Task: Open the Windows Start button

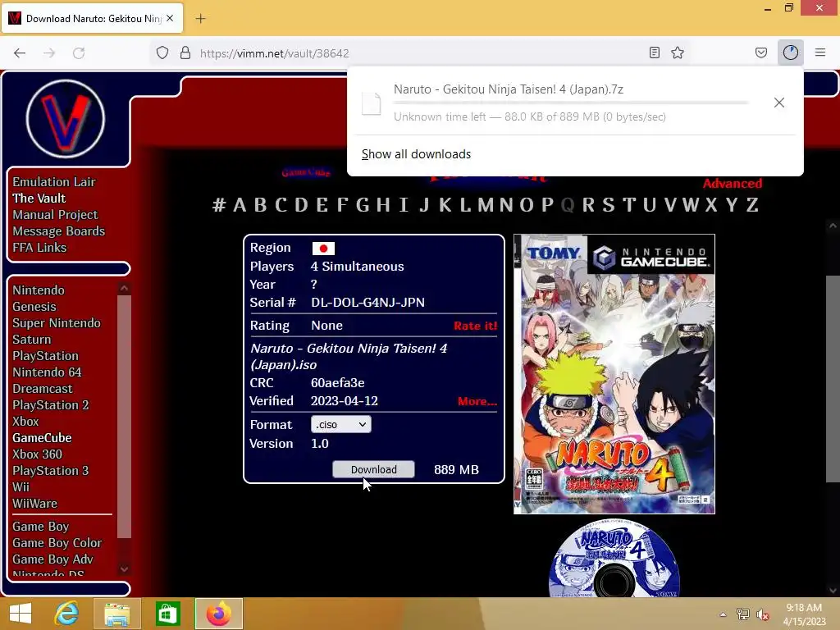Action: [21, 614]
